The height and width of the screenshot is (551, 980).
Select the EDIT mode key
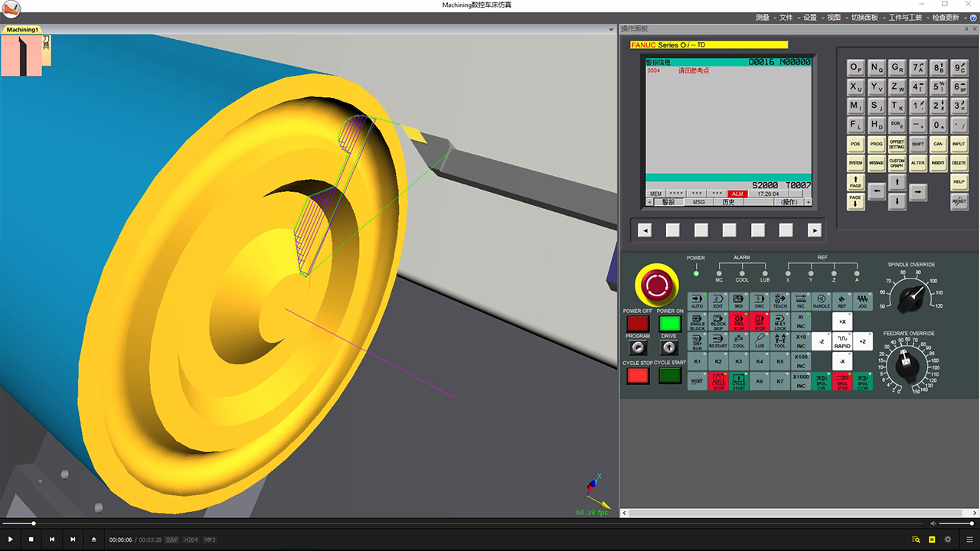pyautogui.click(x=717, y=301)
